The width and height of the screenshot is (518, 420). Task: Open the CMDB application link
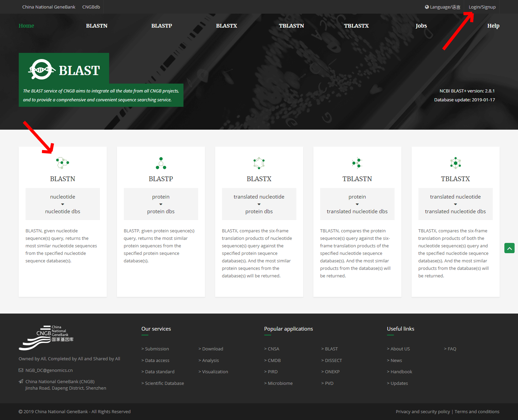272,360
